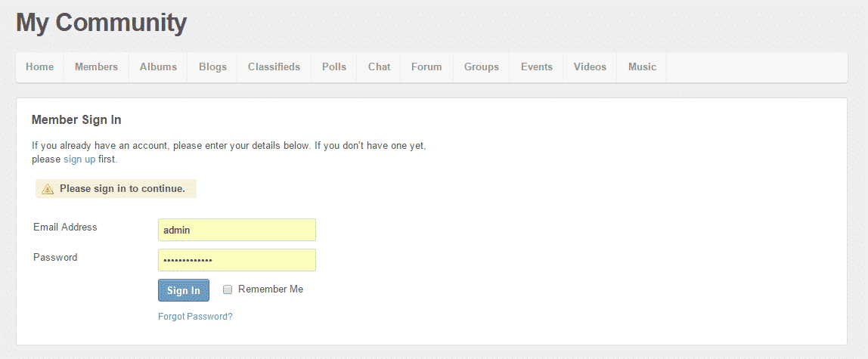Screen dimensions: 868x359
Task: Open the Videos section
Action: (x=590, y=67)
